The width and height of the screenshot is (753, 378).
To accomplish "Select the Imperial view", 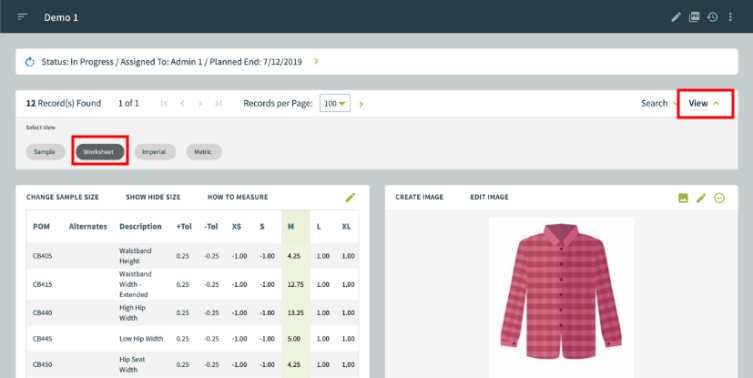I will [155, 152].
